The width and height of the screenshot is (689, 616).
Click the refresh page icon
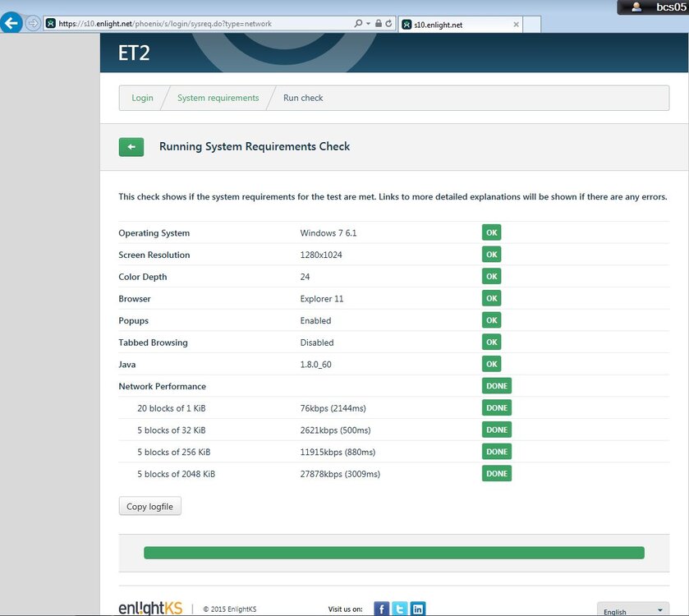pyautogui.click(x=388, y=23)
